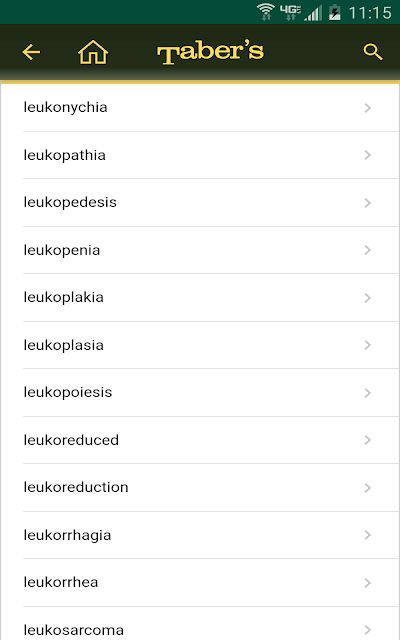Expand chevron next to leukopenia
This screenshot has height=640, width=400.
pos(367,250)
